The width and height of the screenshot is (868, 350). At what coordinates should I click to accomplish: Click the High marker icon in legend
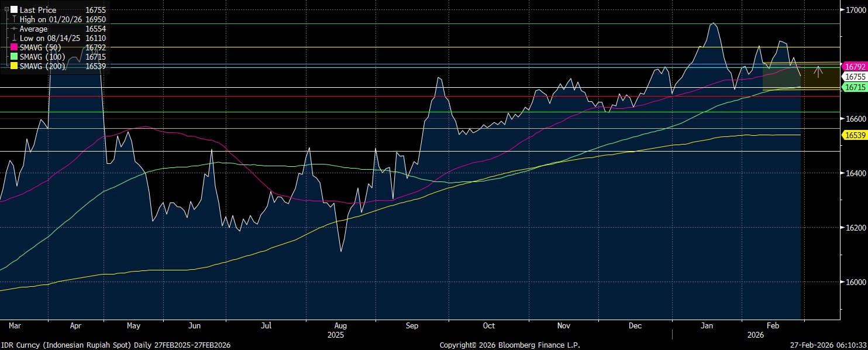point(14,19)
